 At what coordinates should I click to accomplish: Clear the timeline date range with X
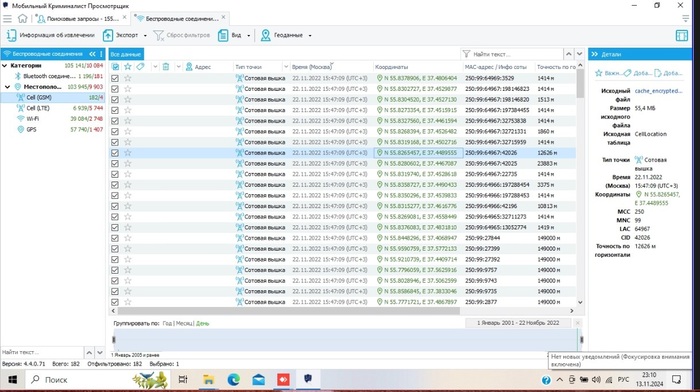pyautogui.click(x=578, y=323)
